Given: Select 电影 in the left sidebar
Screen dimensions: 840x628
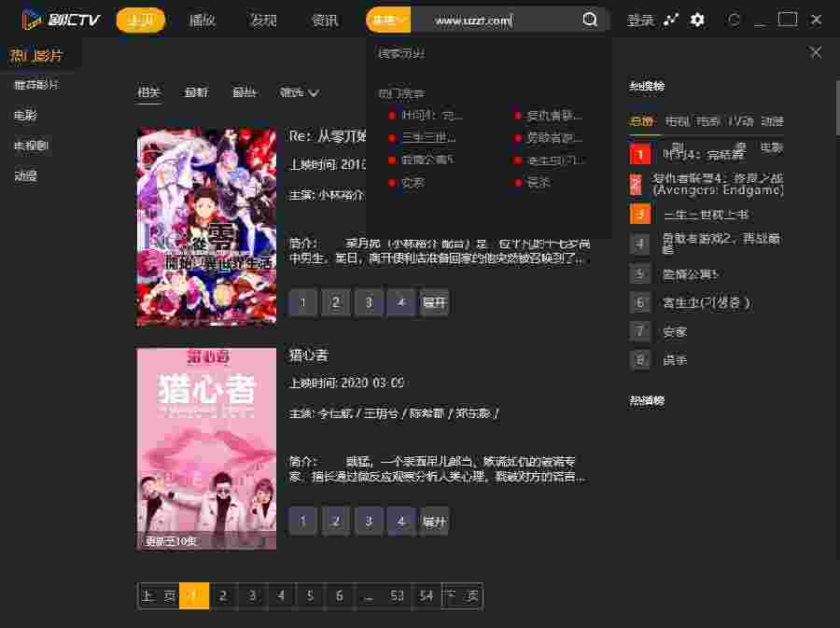Looking at the screenshot, I should (x=25, y=115).
